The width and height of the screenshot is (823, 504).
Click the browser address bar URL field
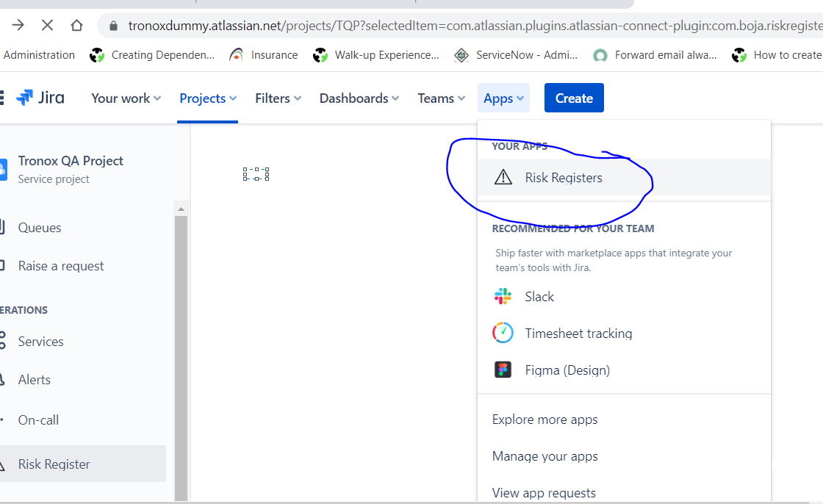(x=367, y=24)
